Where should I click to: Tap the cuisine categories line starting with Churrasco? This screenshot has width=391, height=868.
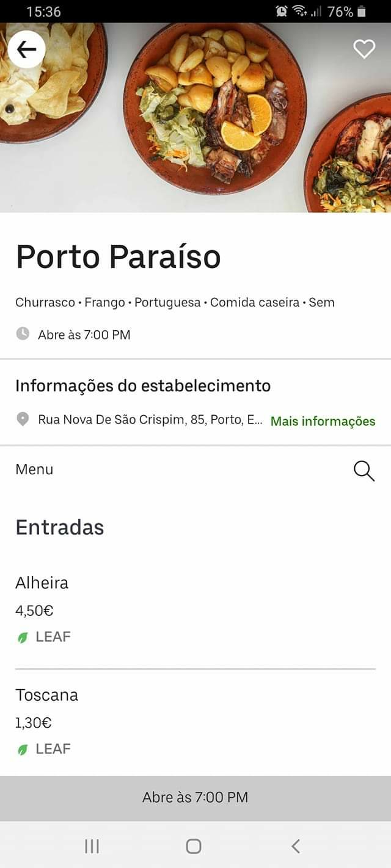tap(175, 302)
